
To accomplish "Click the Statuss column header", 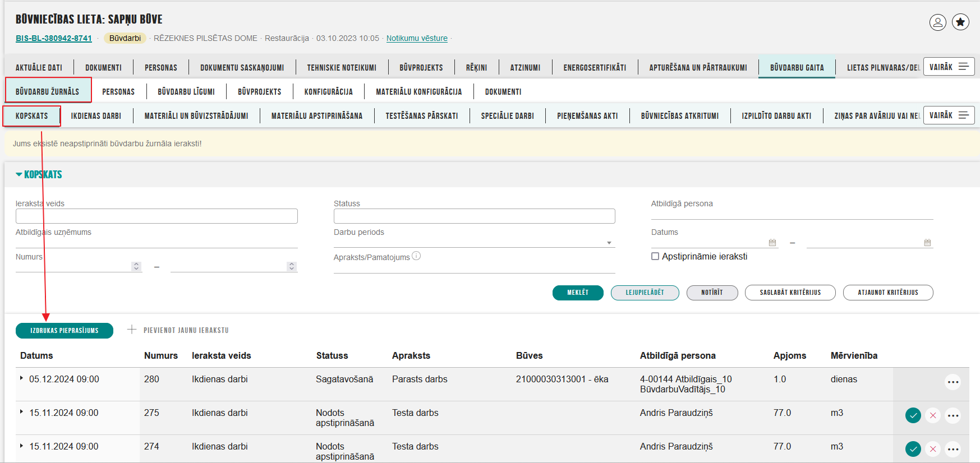I will (x=332, y=355).
